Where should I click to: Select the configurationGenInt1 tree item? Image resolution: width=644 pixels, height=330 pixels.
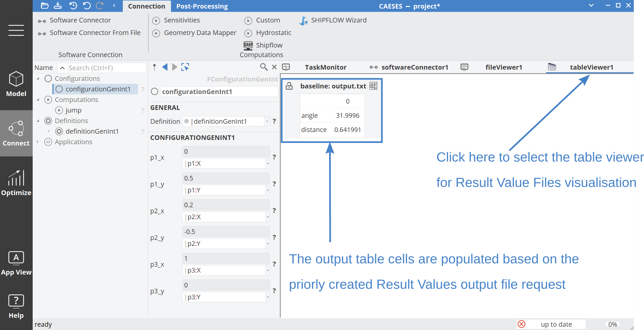[x=95, y=89]
